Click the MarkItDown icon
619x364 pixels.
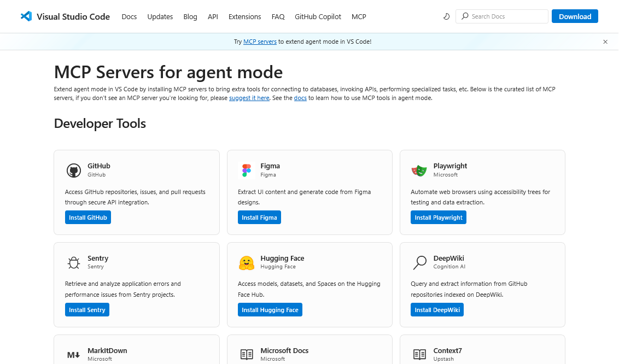pyautogui.click(x=74, y=355)
